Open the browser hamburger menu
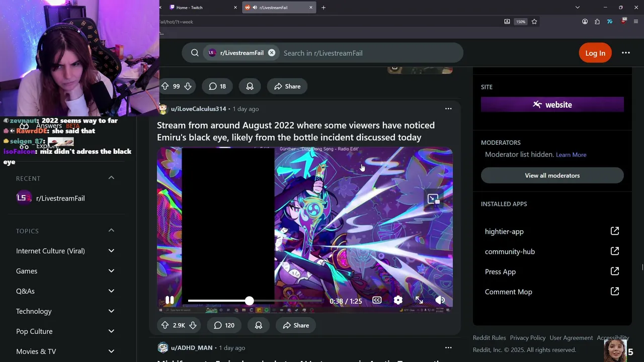 click(636, 22)
